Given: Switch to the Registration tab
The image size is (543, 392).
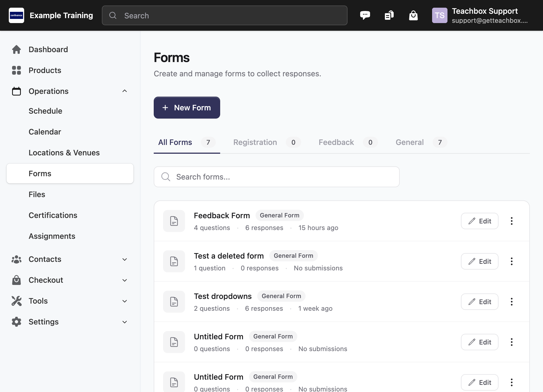Looking at the screenshot, I should pos(255,142).
